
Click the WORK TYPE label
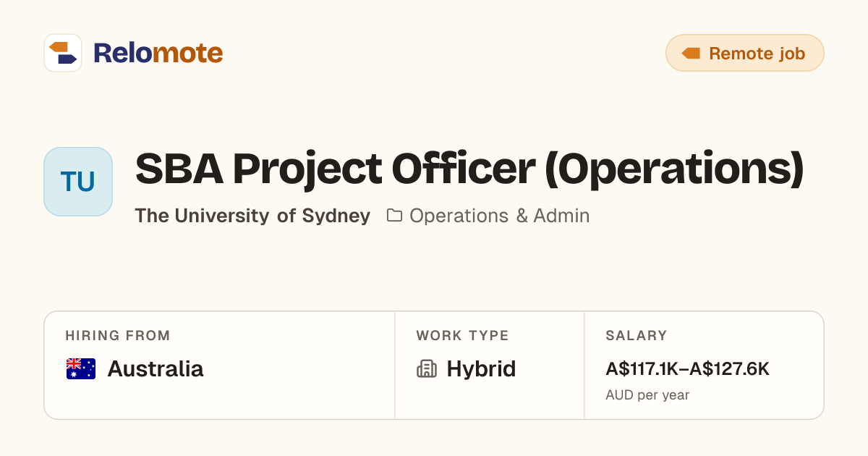click(462, 336)
